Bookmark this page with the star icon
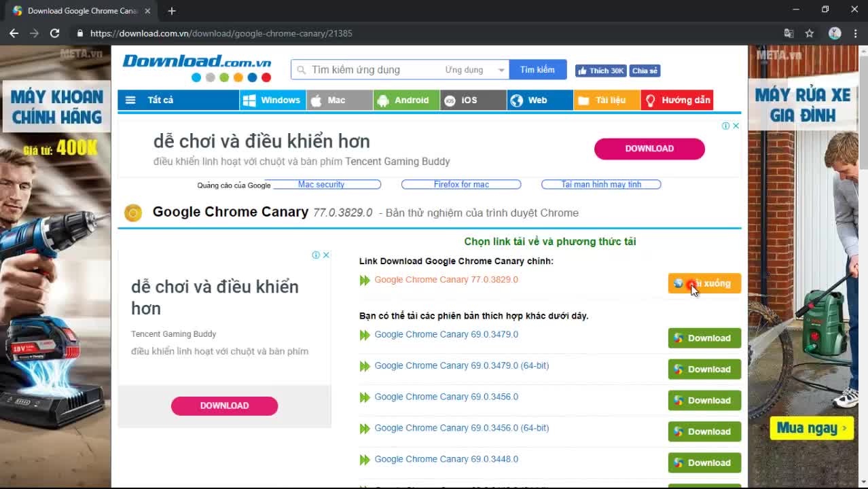 810,33
